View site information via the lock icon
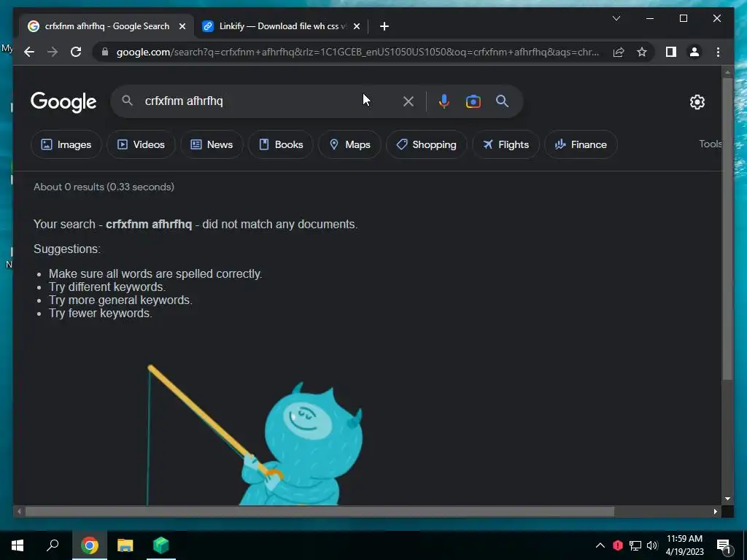The width and height of the screenshot is (747, 560). pos(105,52)
